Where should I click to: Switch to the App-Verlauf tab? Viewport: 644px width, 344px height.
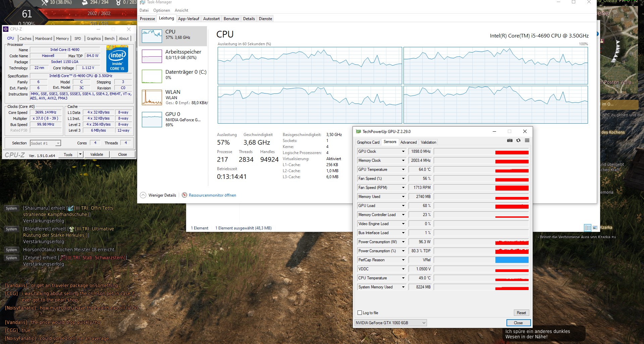coord(189,19)
